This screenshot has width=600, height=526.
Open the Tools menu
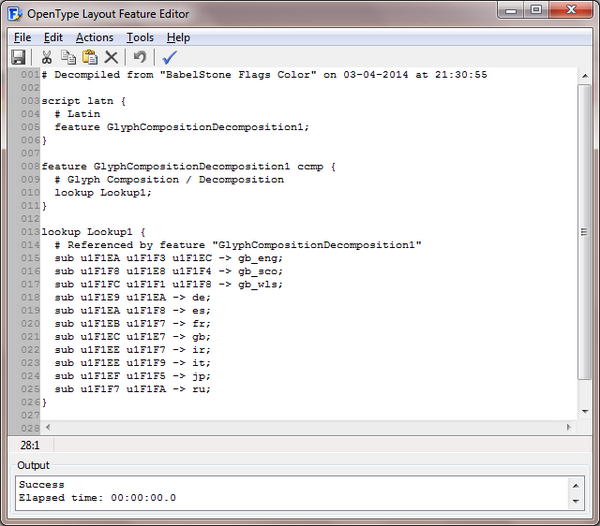[x=140, y=37]
